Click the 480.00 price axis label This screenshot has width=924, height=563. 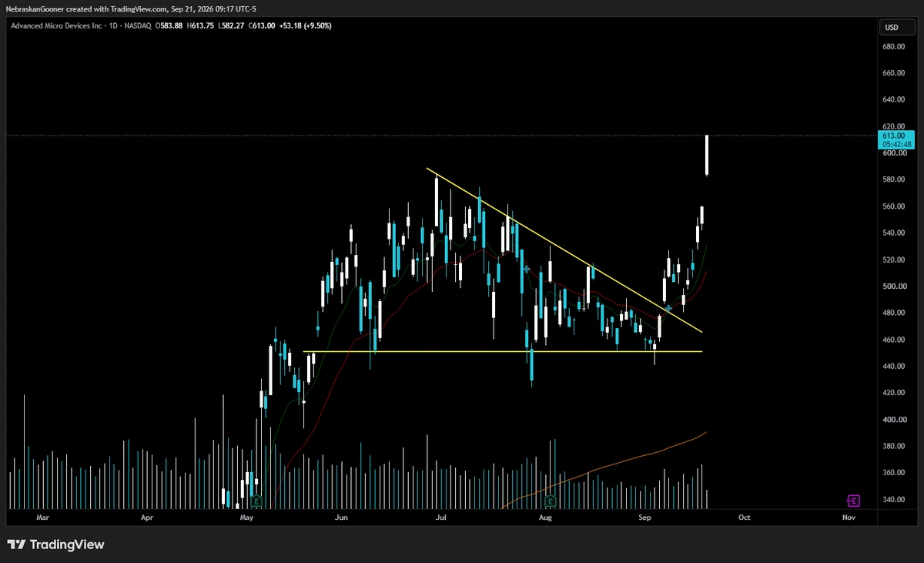(894, 313)
